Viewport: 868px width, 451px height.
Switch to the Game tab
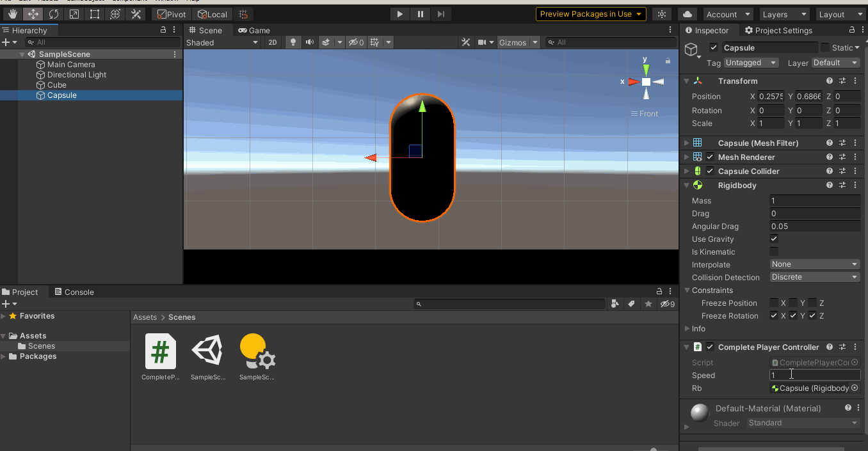click(254, 30)
